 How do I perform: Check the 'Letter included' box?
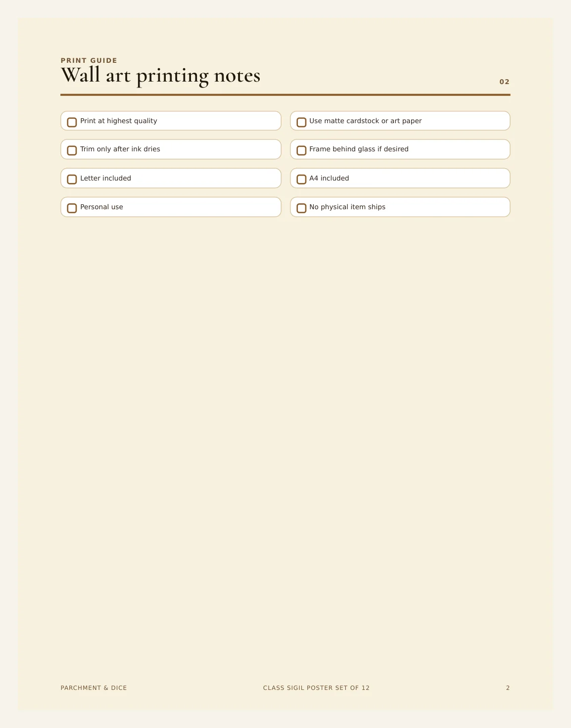(72, 179)
